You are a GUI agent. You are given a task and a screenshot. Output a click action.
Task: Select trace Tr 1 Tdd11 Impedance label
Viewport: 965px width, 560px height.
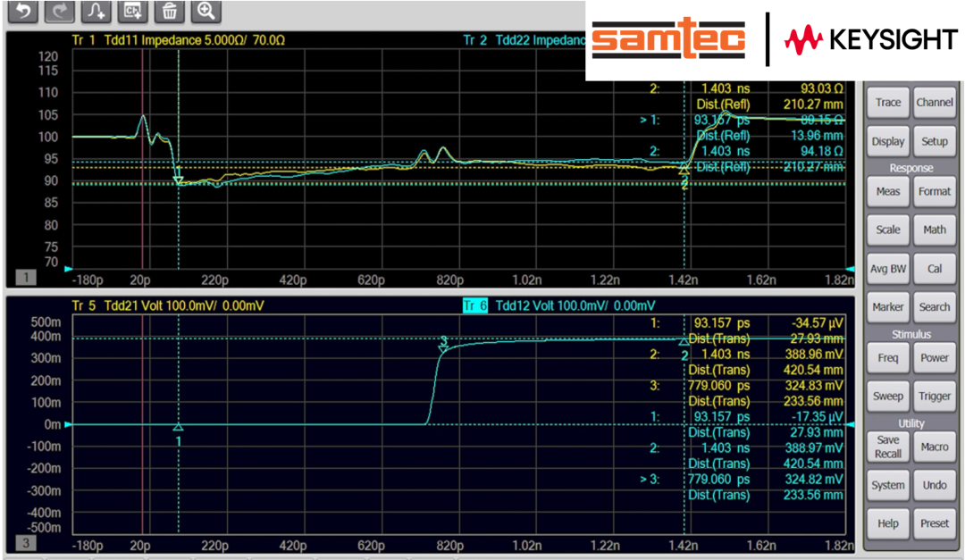179,40
